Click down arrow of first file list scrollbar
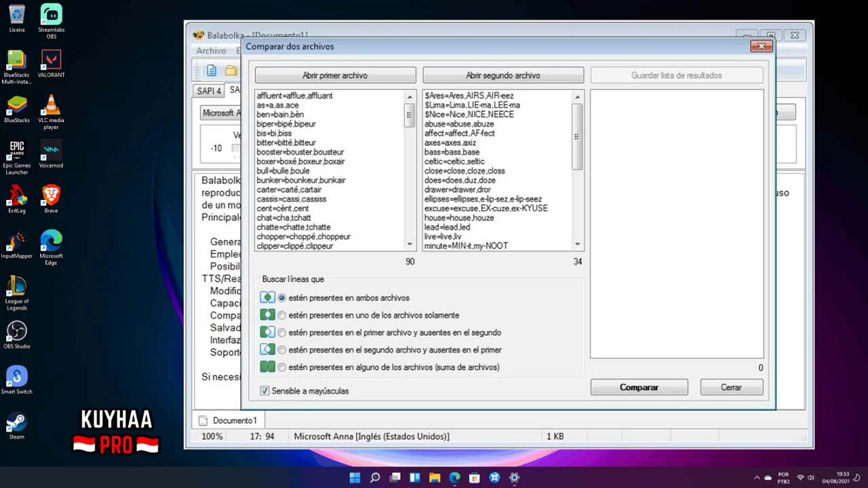Image resolution: width=868 pixels, height=488 pixels. coord(410,244)
